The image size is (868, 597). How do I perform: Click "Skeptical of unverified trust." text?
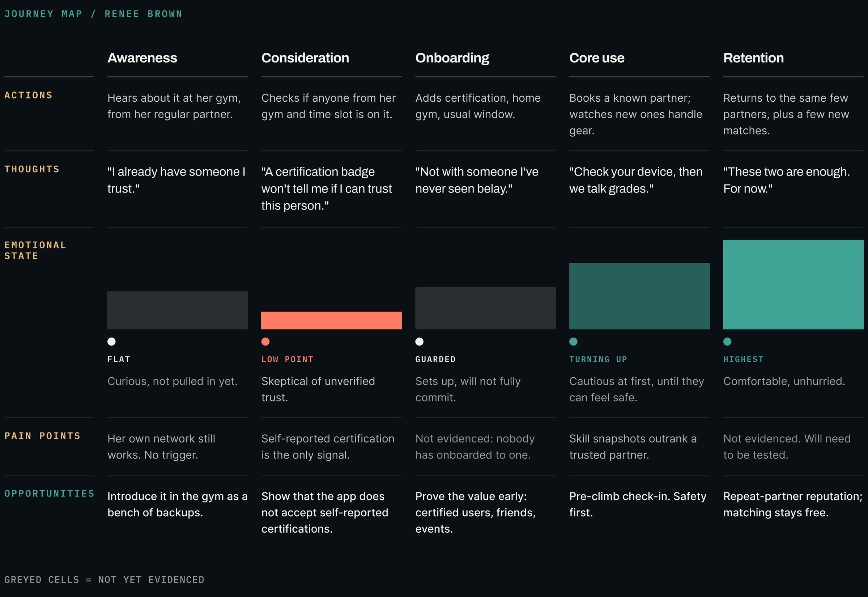click(x=318, y=389)
